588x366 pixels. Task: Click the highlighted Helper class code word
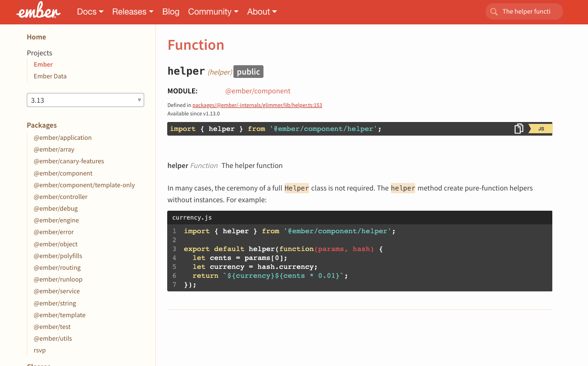(x=297, y=188)
